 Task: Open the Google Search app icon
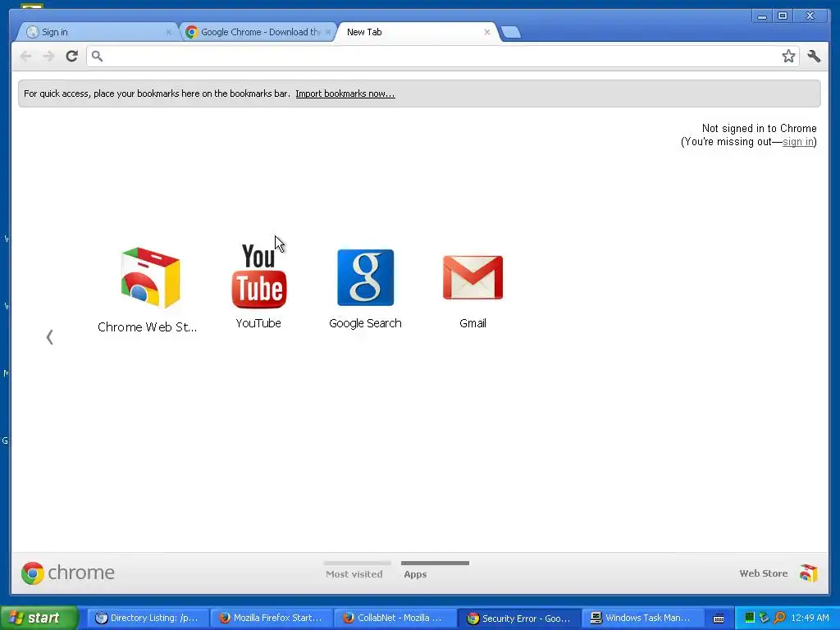365,277
